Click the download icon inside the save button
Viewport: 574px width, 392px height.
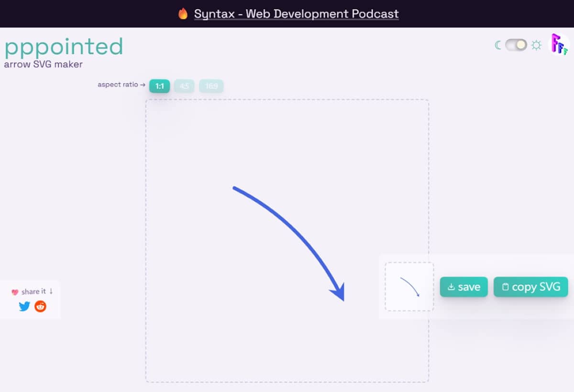pyautogui.click(x=451, y=287)
